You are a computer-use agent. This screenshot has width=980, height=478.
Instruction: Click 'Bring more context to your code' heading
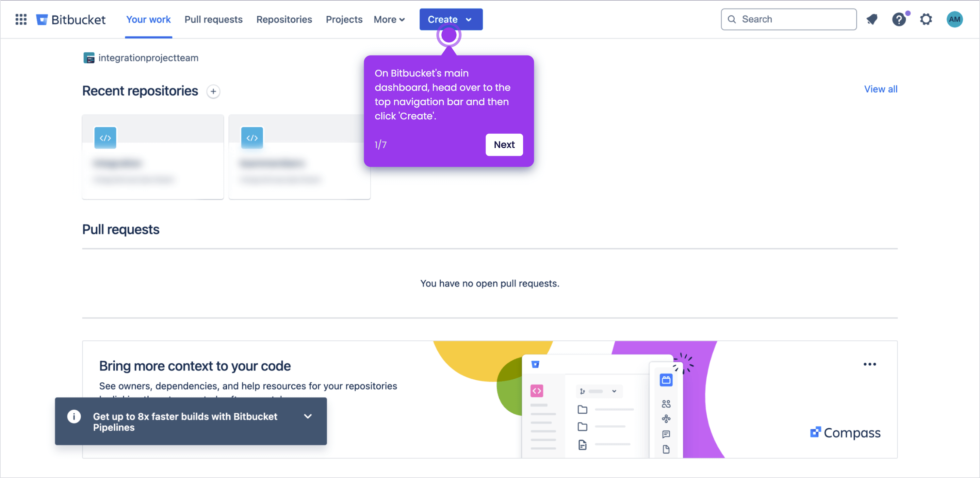click(195, 366)
